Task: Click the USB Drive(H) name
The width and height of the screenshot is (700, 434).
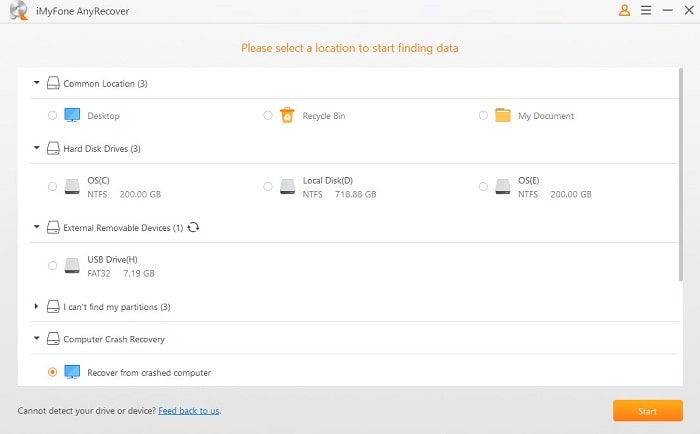Action: pyautogui.click(x=112, y=259)
